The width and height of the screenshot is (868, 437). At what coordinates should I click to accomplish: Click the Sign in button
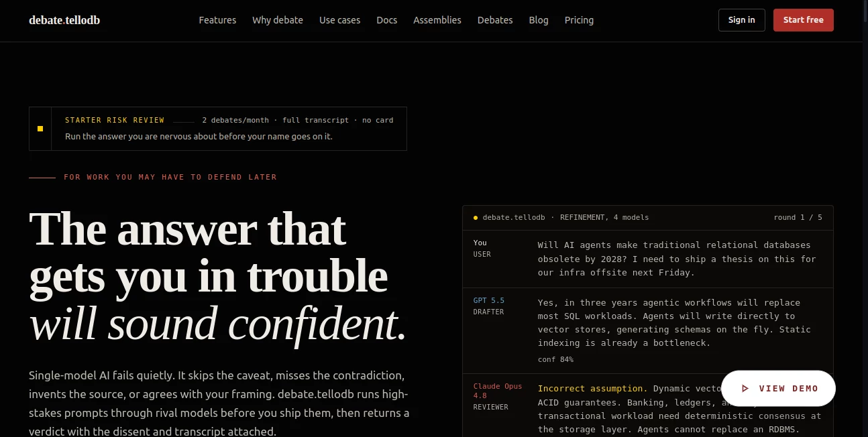pyautogui.click(x=742, y=20)
